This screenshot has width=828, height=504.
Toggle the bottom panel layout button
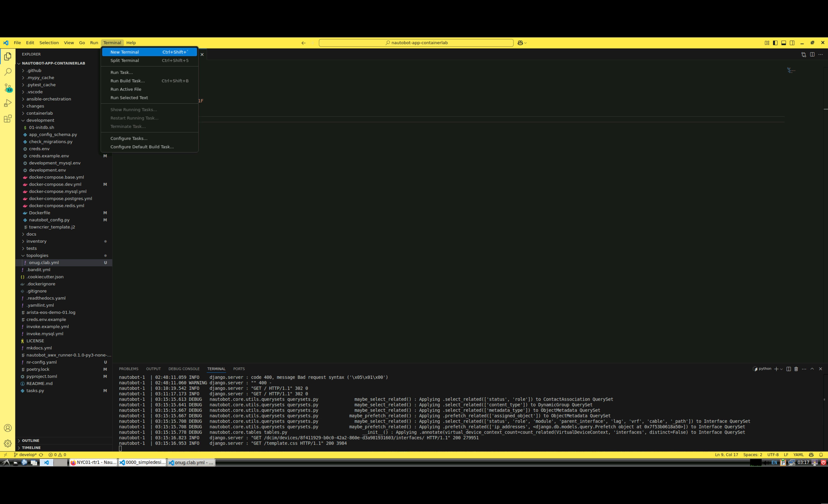point(784,43)
